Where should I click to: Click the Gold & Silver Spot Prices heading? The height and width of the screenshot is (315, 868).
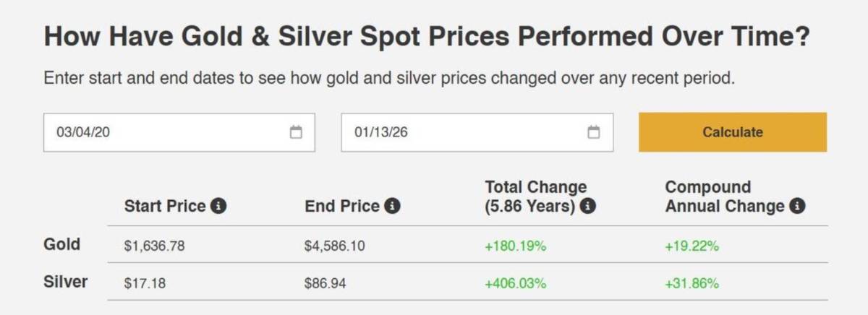tap(427, 36)
